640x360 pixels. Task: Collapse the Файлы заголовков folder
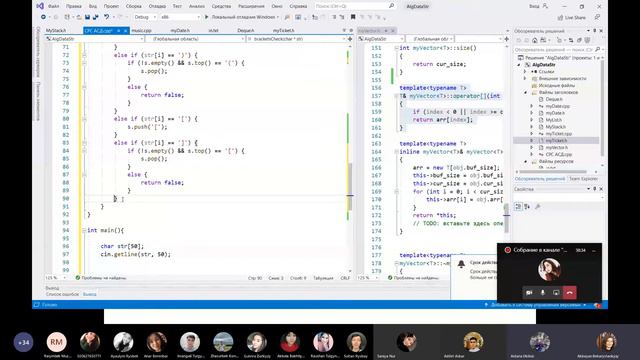[526, 93]
